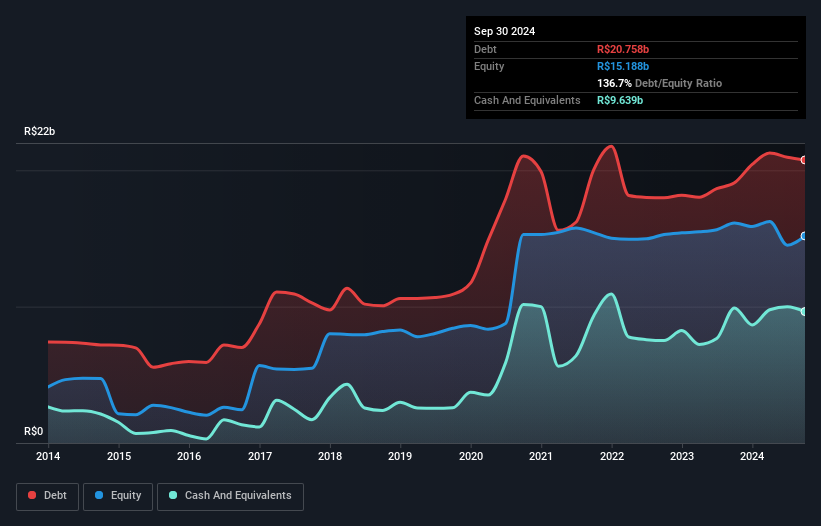This screenshot has width=821, height=526.
Task: Click the 2019 x-axis label
Action: [x=400, y=456]
